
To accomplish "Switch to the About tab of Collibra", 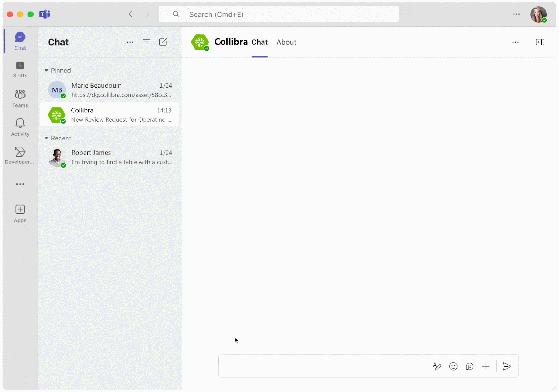I will [x=286, y=42].
